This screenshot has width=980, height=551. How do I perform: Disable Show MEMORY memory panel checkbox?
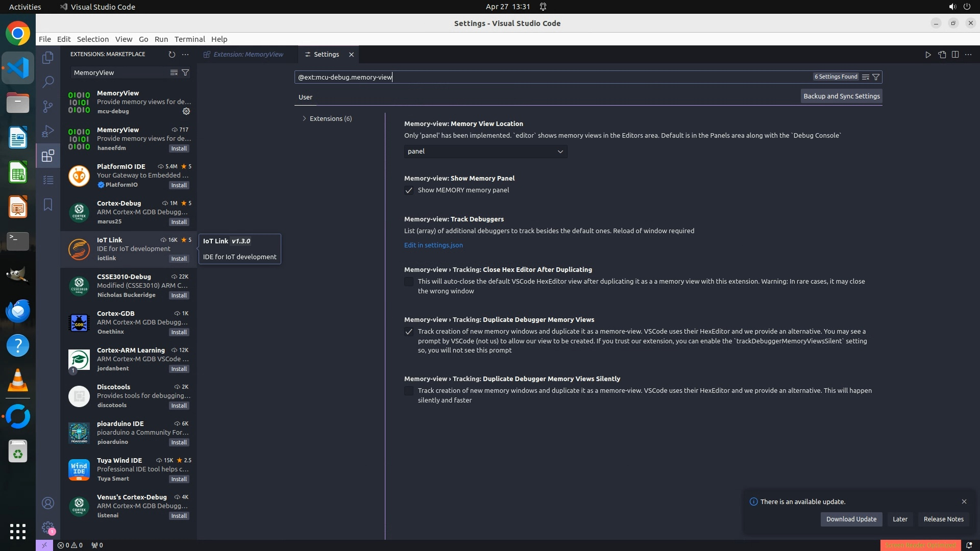point(409,190)
